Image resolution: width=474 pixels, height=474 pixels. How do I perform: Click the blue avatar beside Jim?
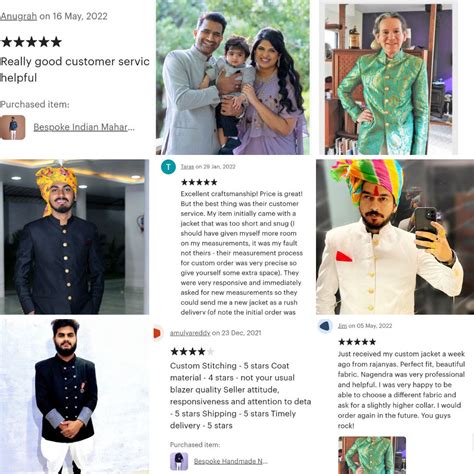(325, 326)
